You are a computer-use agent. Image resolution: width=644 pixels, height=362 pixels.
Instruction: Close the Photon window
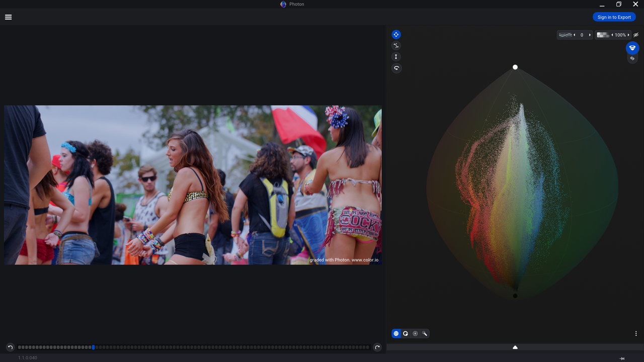pos(635,4)
